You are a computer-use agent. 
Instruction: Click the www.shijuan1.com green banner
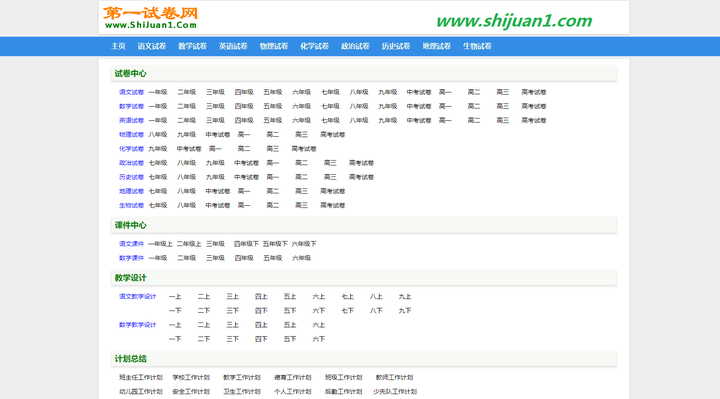point(514,21)
